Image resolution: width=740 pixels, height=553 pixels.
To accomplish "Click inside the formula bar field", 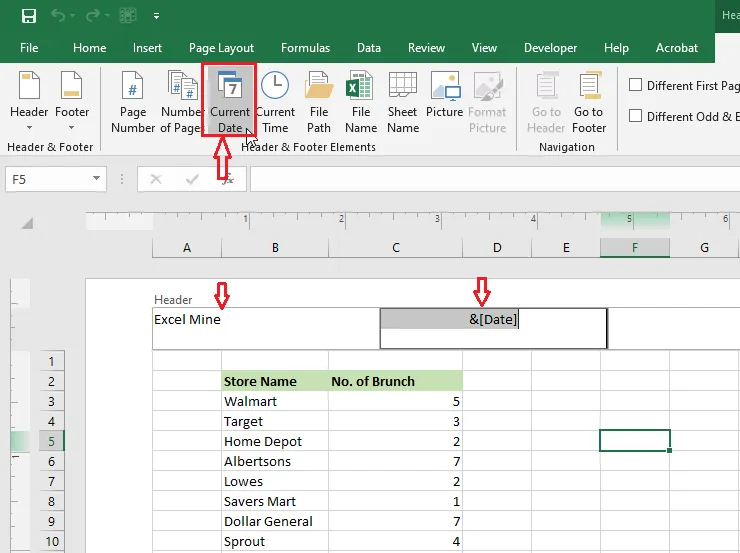I will point(495,179).
